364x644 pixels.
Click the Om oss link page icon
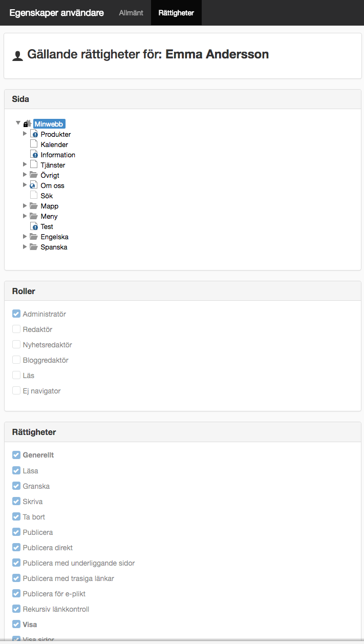34,185
